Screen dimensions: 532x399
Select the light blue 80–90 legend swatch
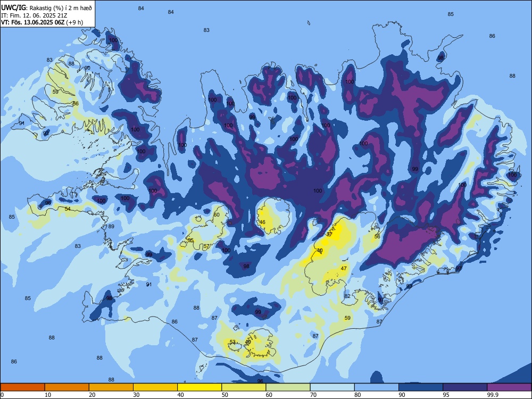376,387
